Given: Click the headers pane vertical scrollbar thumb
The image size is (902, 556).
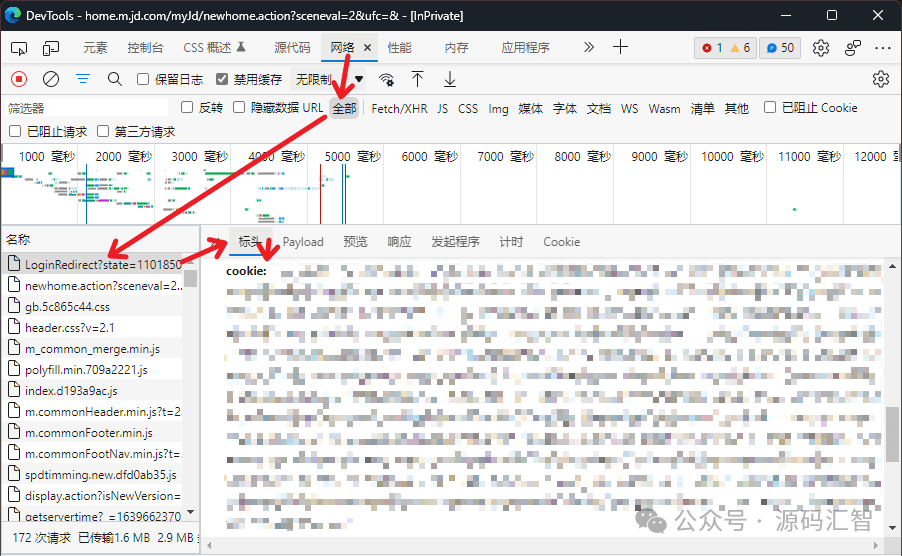Looking at the screenshot, I should point(892,435).
